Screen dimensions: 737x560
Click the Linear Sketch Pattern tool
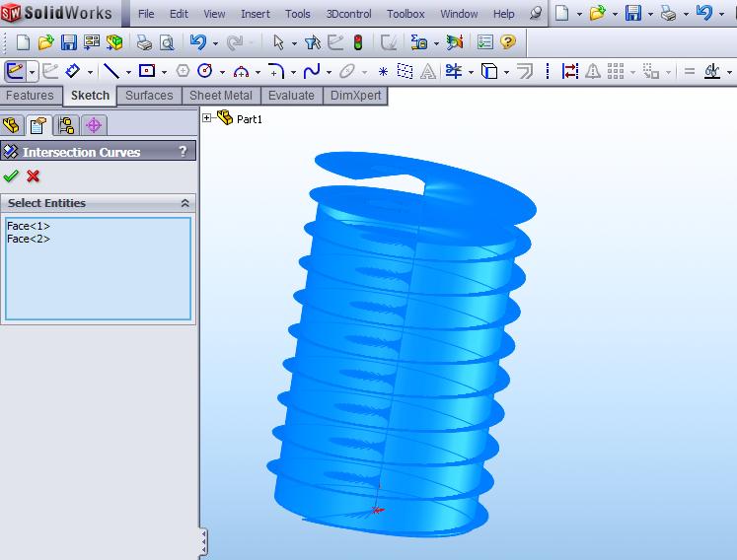point(616,71)
